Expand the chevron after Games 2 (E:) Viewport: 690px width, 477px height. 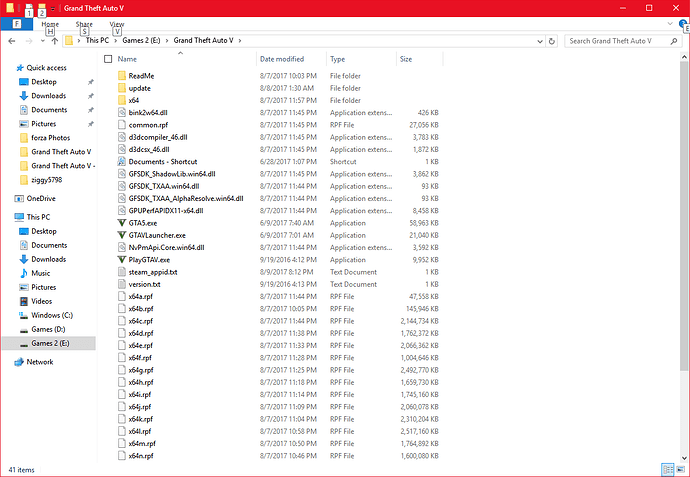coord(167,40)
